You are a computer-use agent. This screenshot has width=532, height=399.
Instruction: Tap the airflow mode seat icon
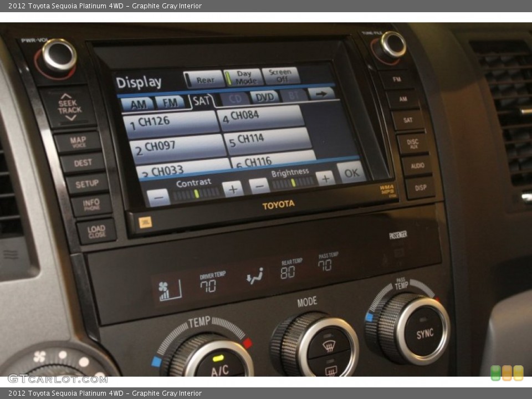click(x=255, y=276)
